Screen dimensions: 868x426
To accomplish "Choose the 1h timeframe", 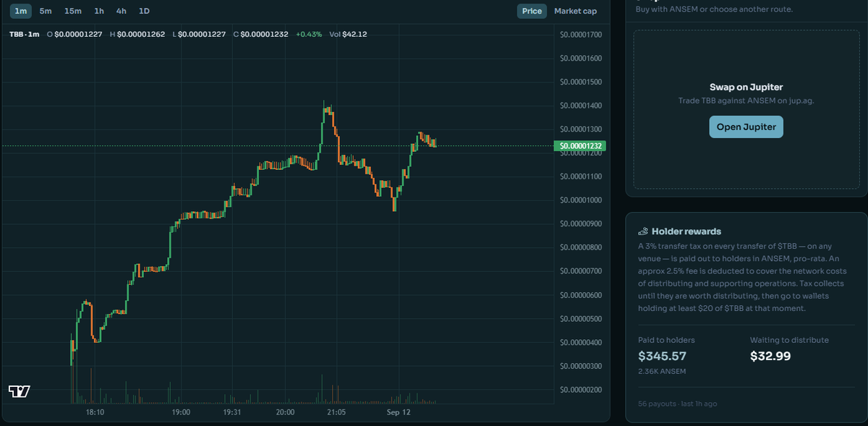I will (99, 11).
